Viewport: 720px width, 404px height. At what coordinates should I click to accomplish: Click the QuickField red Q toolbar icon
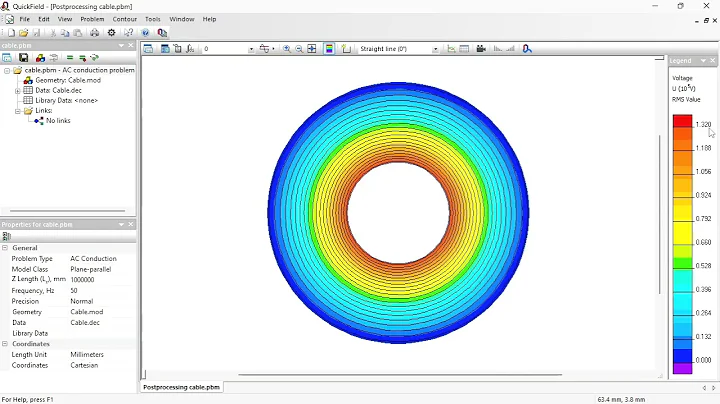(162, 33)
